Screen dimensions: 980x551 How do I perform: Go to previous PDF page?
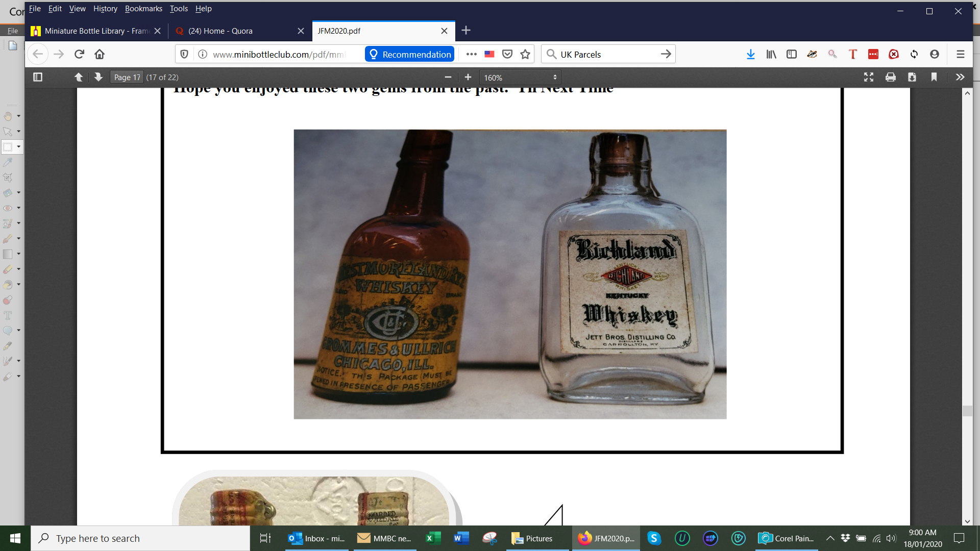79,77
